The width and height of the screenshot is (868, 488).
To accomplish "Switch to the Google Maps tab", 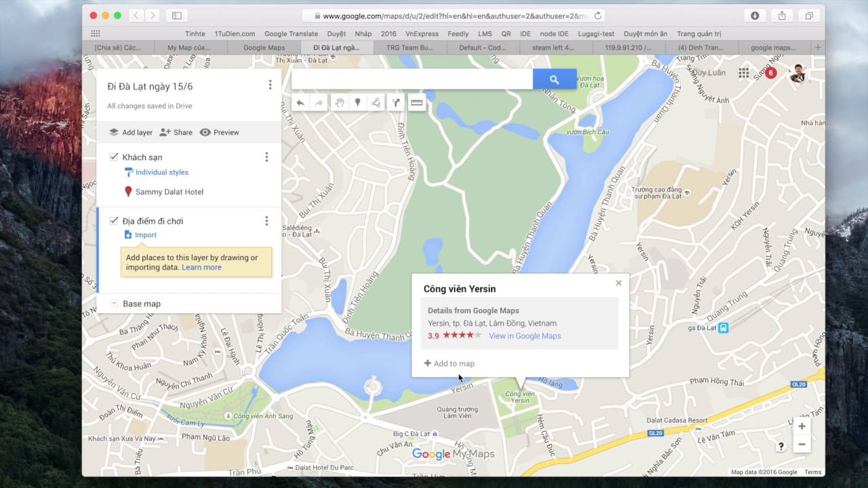I will 264,47.
